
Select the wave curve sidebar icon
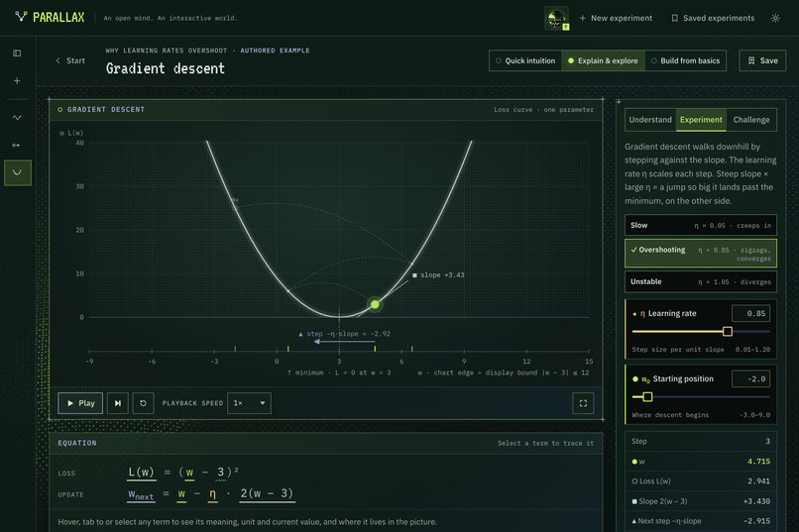click(x=17, y=118)
